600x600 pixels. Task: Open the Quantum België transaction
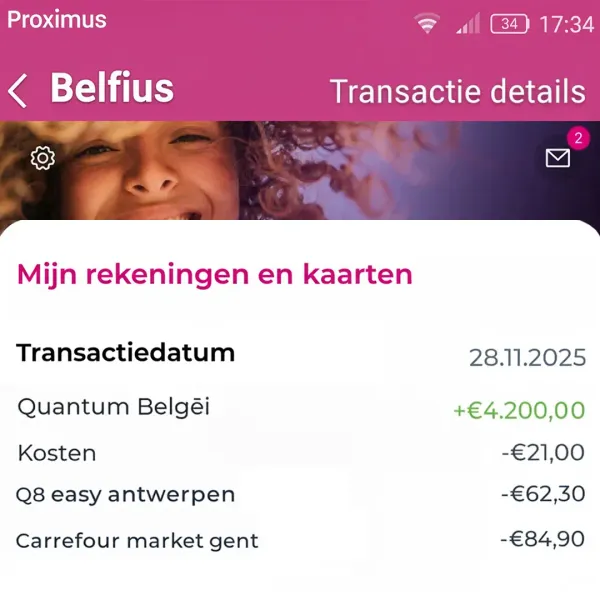click(114, 407)
